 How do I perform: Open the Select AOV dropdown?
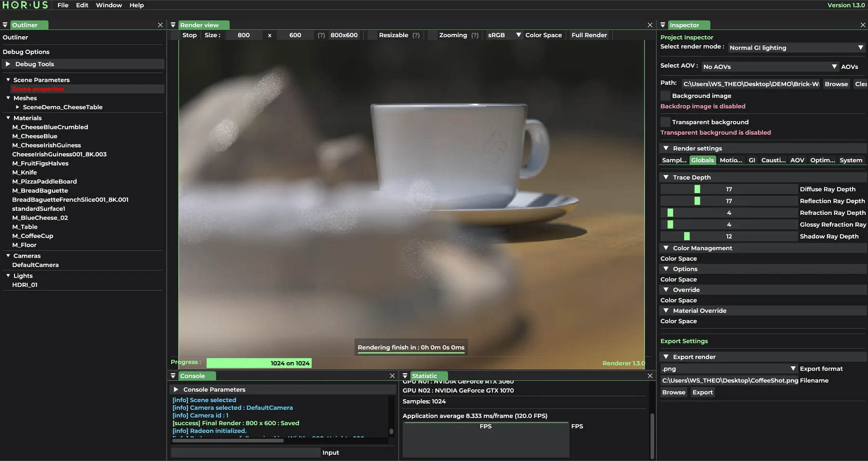(x=771, y=66)
